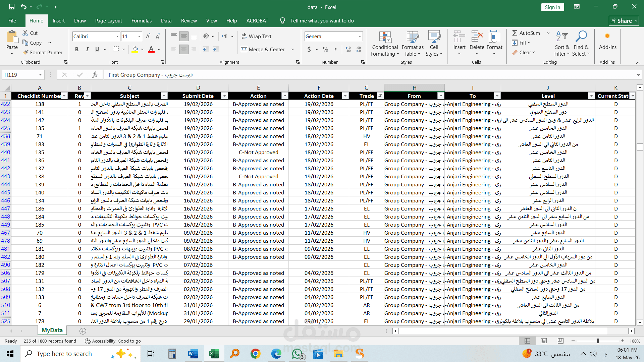This screenshot has width=644, height=362.
Task: Apply Percent Style format
Action: click(x=325, y=49)
